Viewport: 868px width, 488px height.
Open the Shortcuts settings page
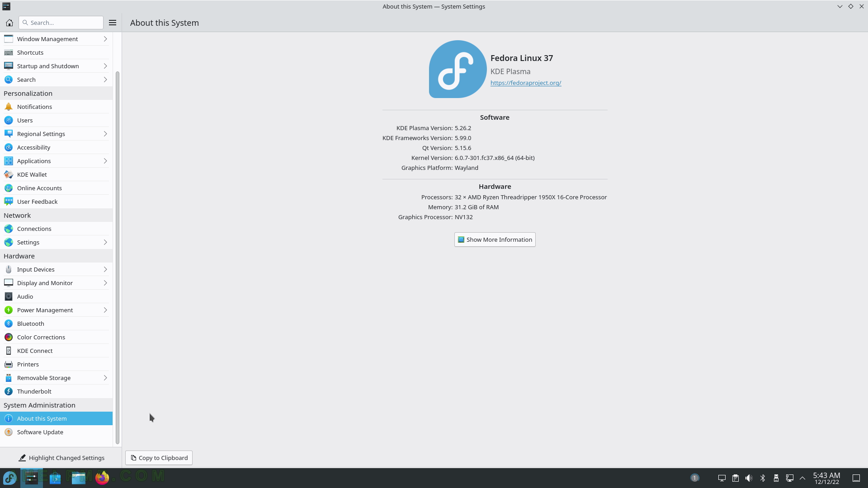tap(56, 52)
